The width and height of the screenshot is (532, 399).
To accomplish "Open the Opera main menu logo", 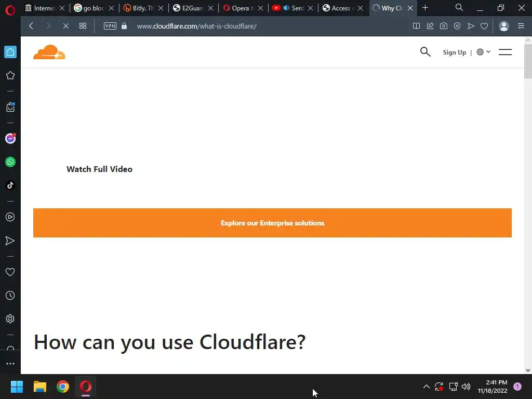I will pyautogui.click(x=10, y=10).
